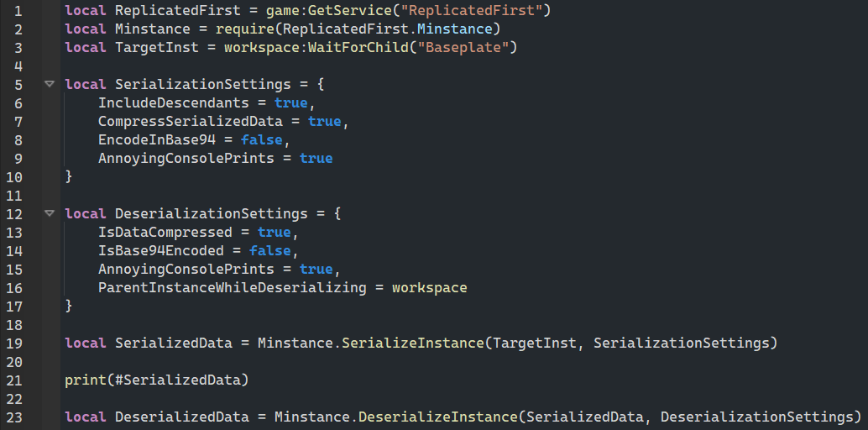This screenshot has height=430, width=868.
Task: Place cursor on empty line 11
Action: 252,195
